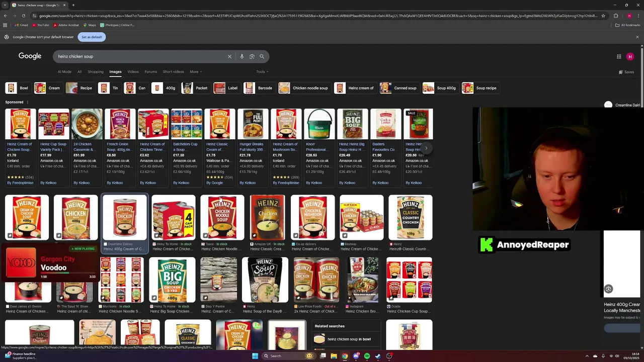Image resolution: width=644 pixels, height=362 pixels.
Task: Switch to the All results tab
Action: coord(79,72)
